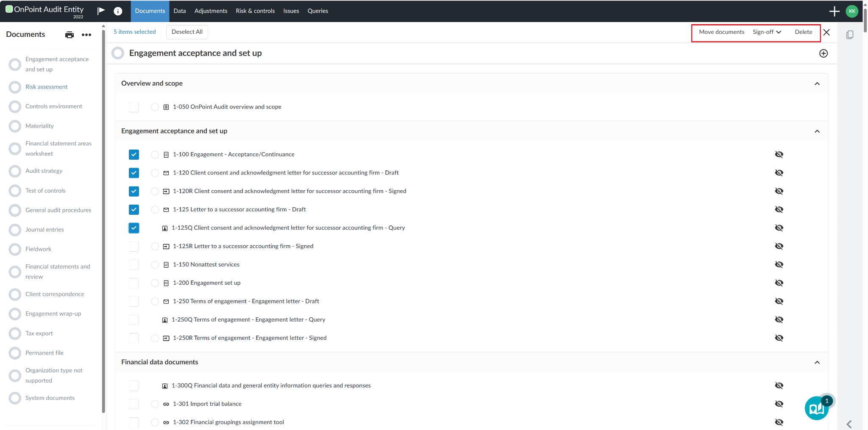Collapse the Overview and scope section
The image size is (868, 430).
[x=817, y=84]
